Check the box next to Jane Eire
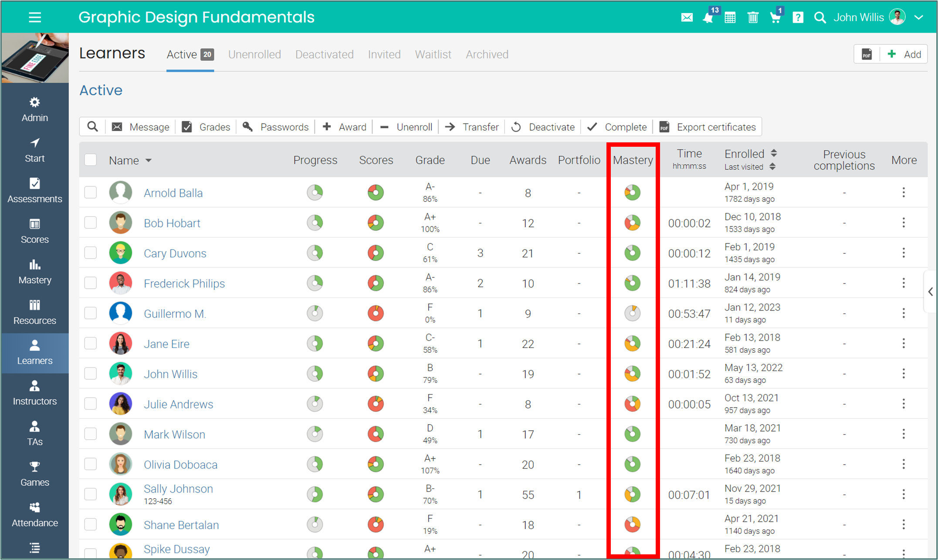Viewport: 938px width, 560px height. (91, 343)
